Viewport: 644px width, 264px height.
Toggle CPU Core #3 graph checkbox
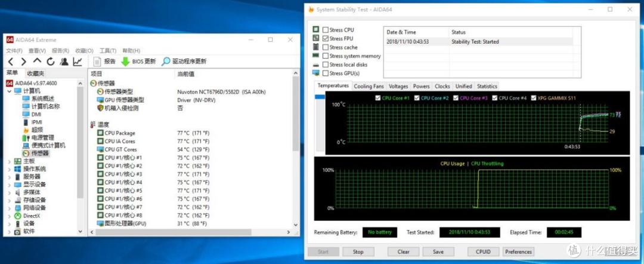pyautogui.click(x=456, y=99)
